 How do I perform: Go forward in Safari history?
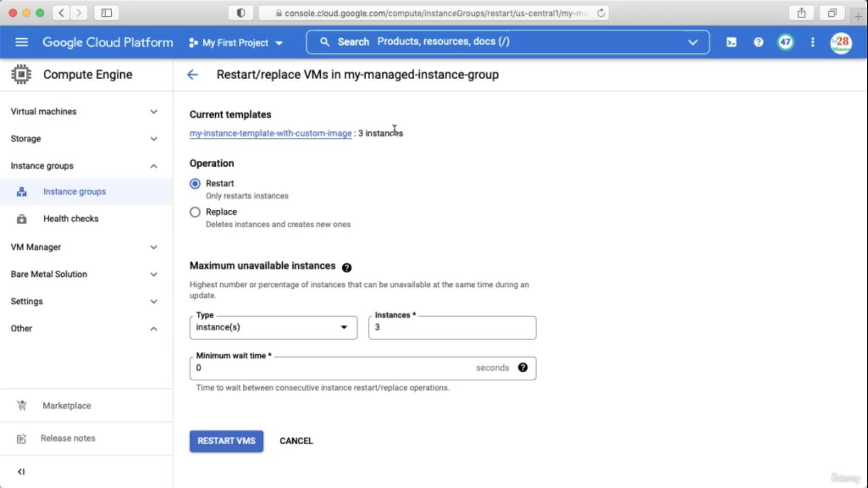[79, 13]
